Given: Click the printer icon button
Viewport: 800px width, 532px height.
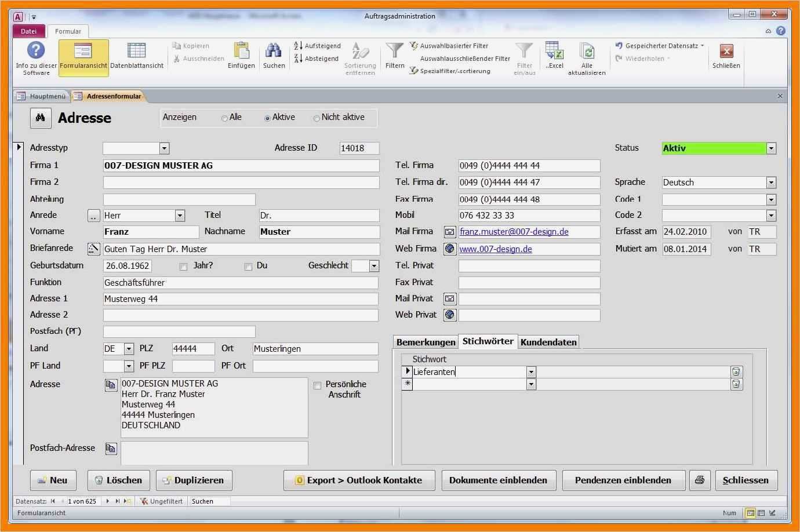Looking at the screenshot, I should point(700,480).
